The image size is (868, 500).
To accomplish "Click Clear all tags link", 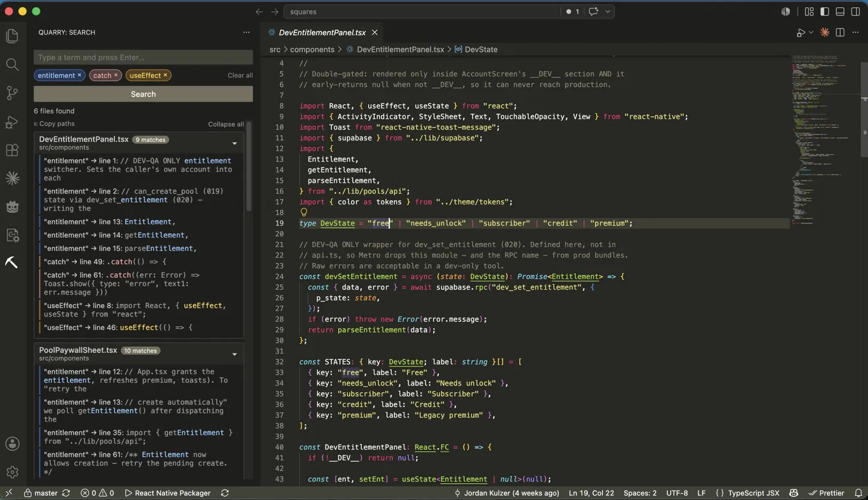I will [x=240, y=75].
